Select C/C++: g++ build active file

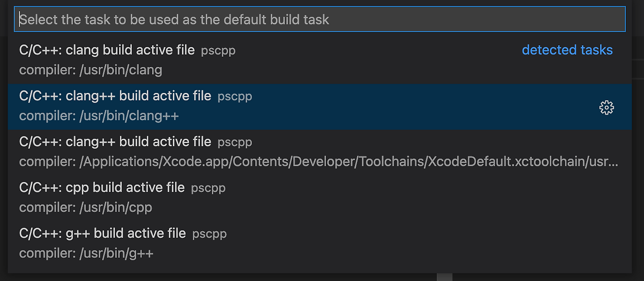(320, 244)
